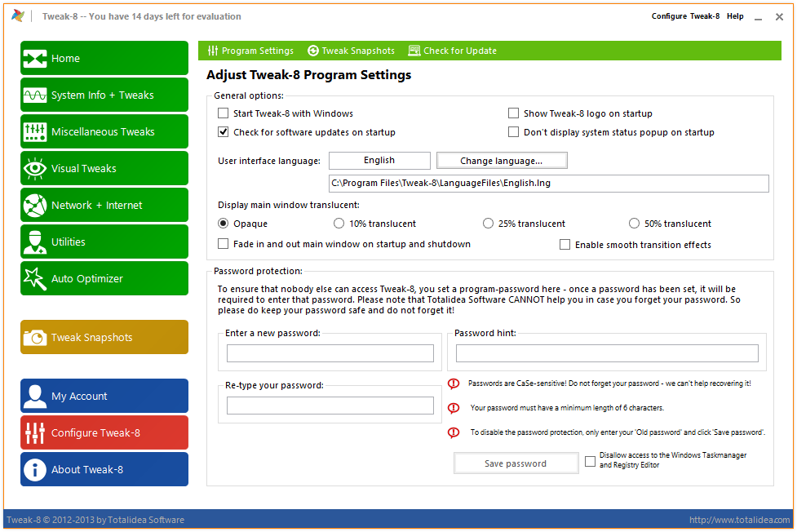Open the Help menu in title bar
This screenshot has height=532, width=797.
735,16
